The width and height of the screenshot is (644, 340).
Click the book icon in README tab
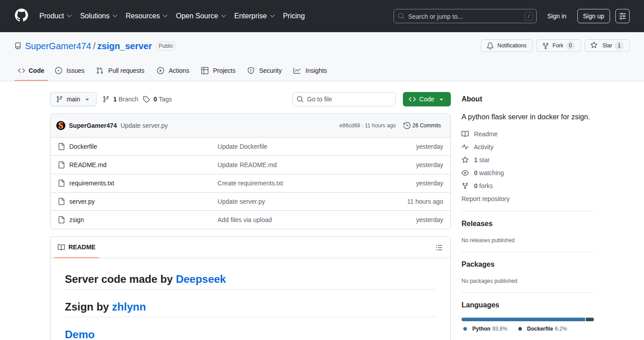(x=61, y=247)
